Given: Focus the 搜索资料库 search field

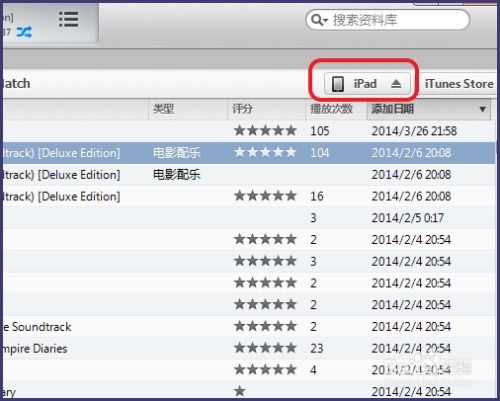Looking at the screenshot, I should (x=388, y=20).
